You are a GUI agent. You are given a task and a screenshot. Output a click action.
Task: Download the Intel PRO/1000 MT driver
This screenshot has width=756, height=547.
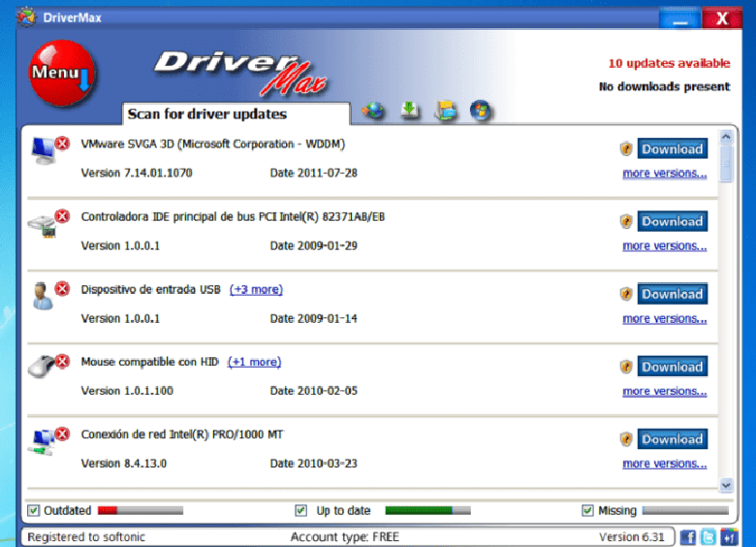tap(672, 439)
